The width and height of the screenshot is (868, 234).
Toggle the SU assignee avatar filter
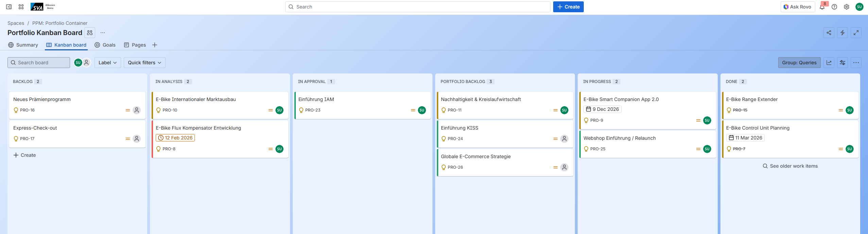pos(78,63)
